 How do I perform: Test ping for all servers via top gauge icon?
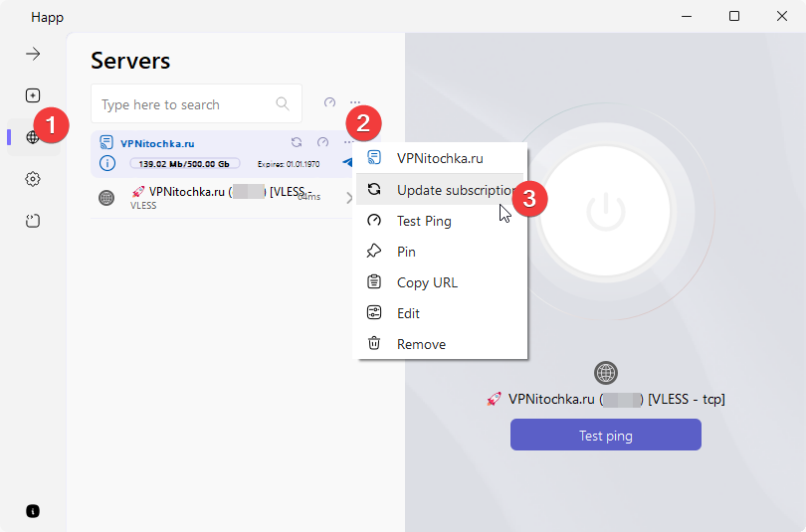[x=329, y=102]
